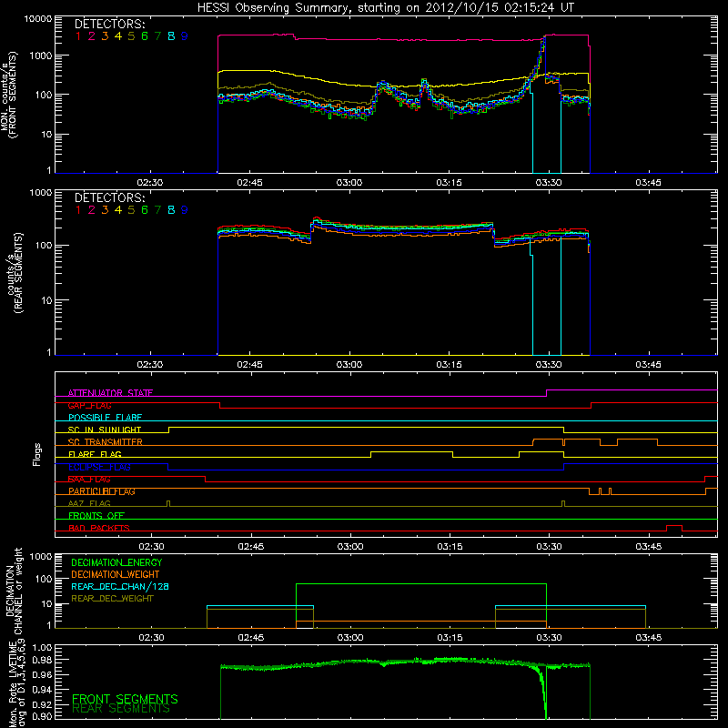The height and width of the screenshot is (728, 728).
Task: Click the DECIMATION_ENERGY legend entry
Action: 116,562
